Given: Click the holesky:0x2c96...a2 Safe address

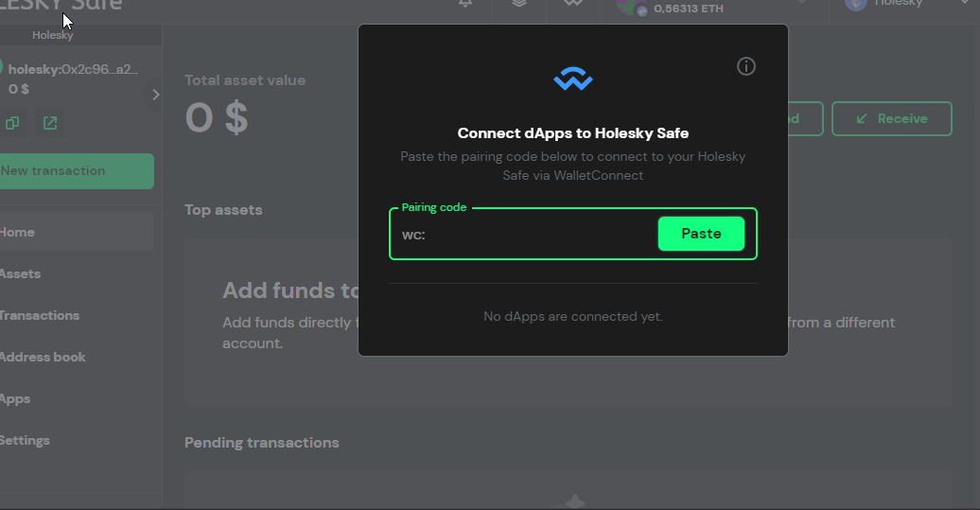Looking at the screenshot, I should tap(73, 69).
